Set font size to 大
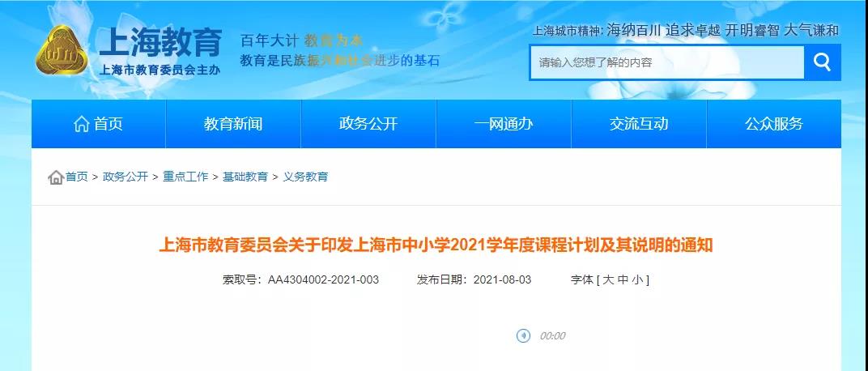 [608, 279]
